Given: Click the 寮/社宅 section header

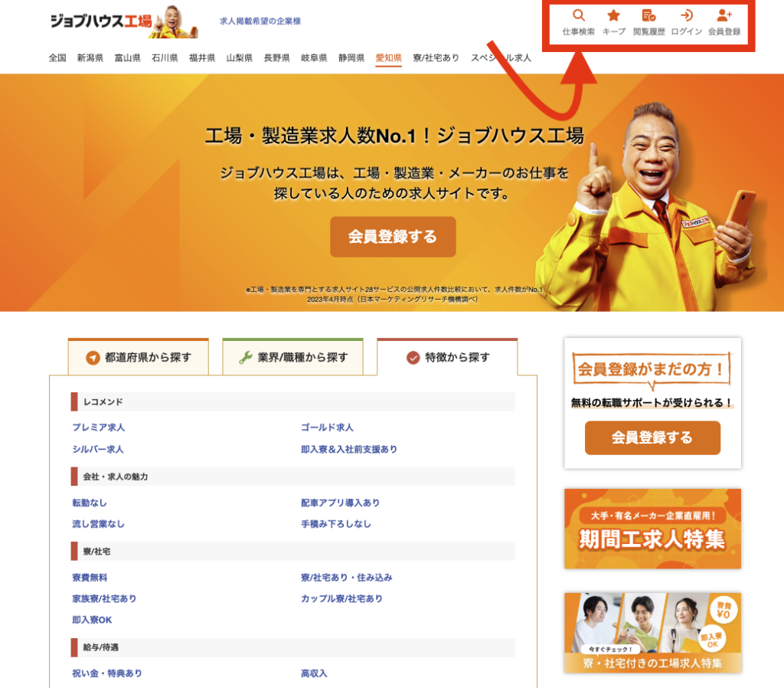Looking at the screenshot, I should click(293, 552).
